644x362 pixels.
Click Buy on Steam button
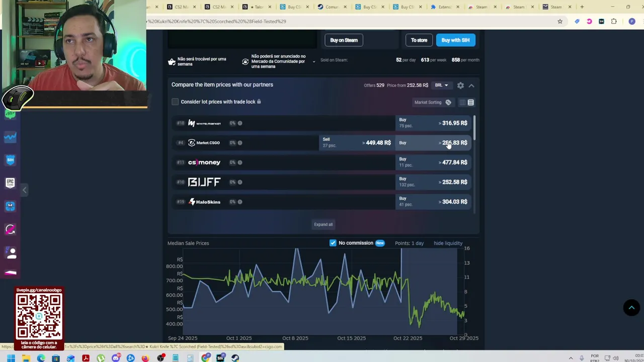[x=344, y=40]
